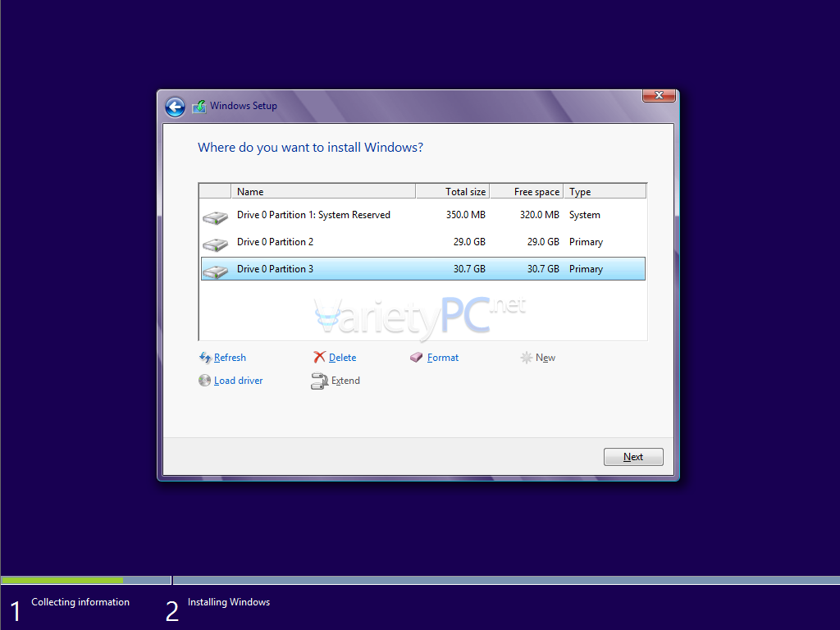This screenshot has width=840, height=630.
Task: Click the drive icon for Partition 1
Action: [x=216, y=217]
